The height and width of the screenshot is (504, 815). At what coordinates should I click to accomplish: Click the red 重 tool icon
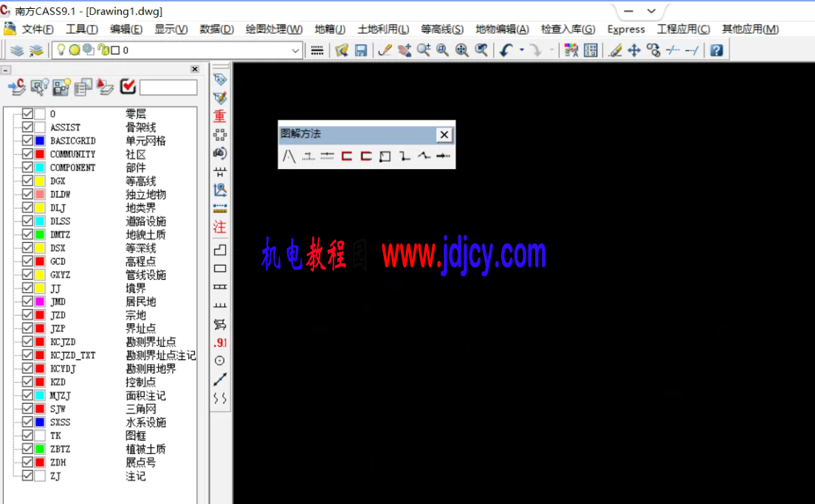click(x=220, y=116)
